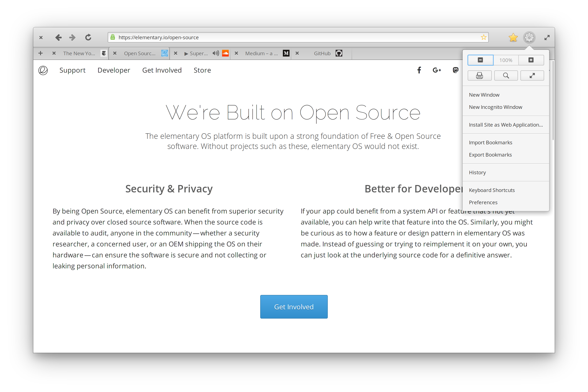This screenshot has width=588, height=392.
Task: Open Keyboard Shortcuts
Action: point(506,190)
